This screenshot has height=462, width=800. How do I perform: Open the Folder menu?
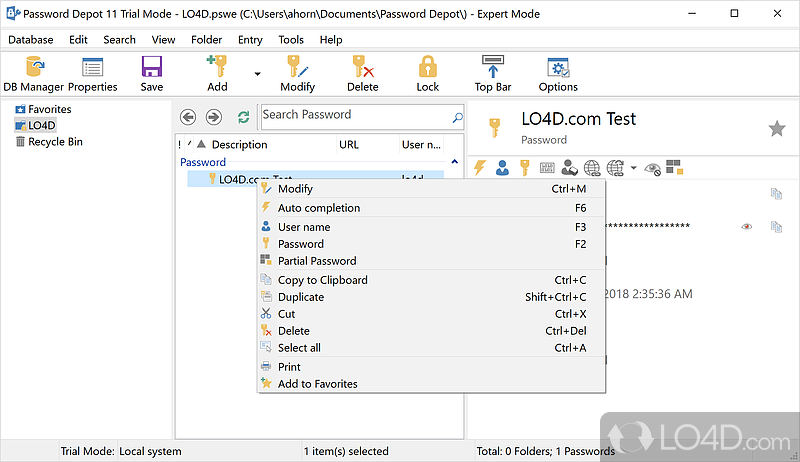click(207, 40)
